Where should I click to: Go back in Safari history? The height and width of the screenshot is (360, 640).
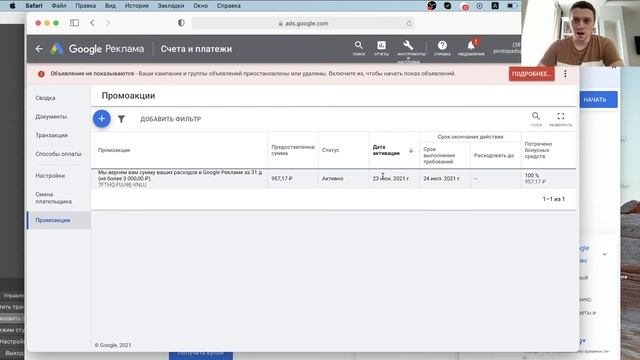93,23
